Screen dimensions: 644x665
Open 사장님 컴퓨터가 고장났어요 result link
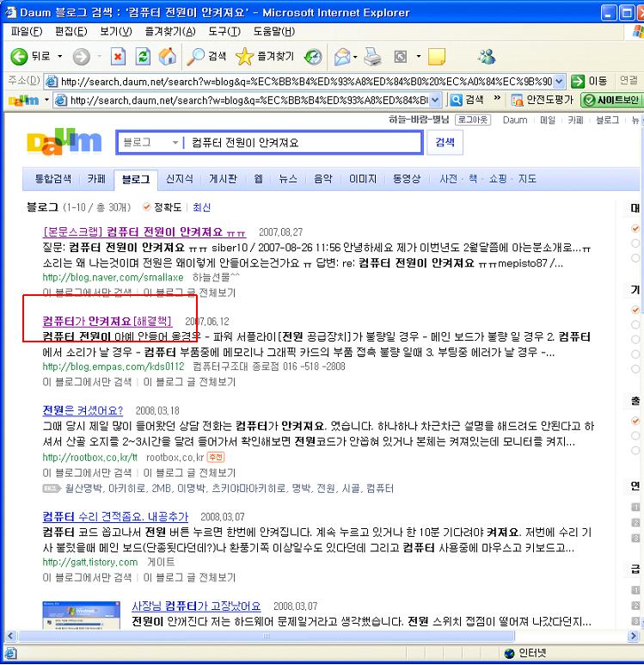click(196, 606)
